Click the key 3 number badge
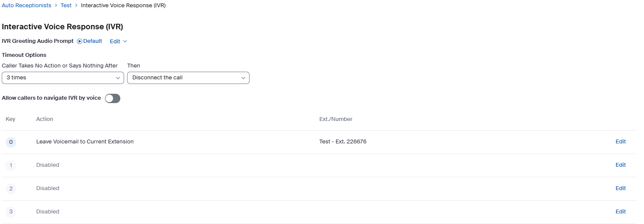This screenshot has width=644, height=224. click(11, 212)
